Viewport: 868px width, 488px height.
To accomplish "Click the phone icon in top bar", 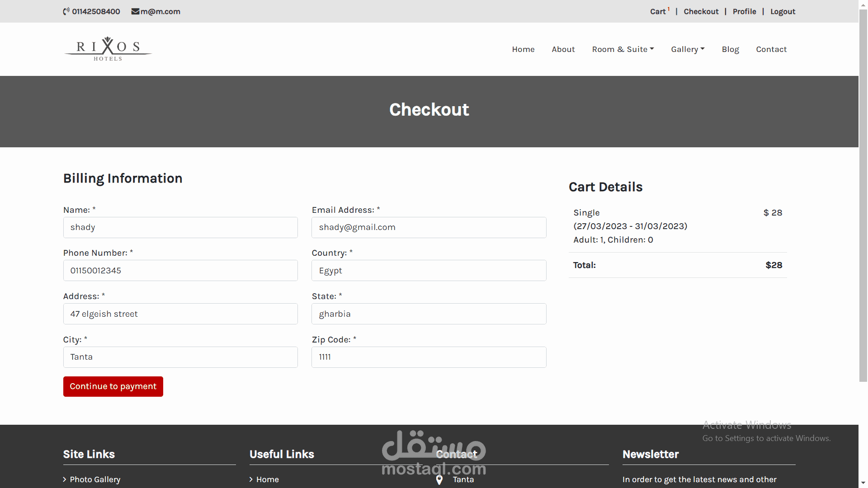I will 66,11.
